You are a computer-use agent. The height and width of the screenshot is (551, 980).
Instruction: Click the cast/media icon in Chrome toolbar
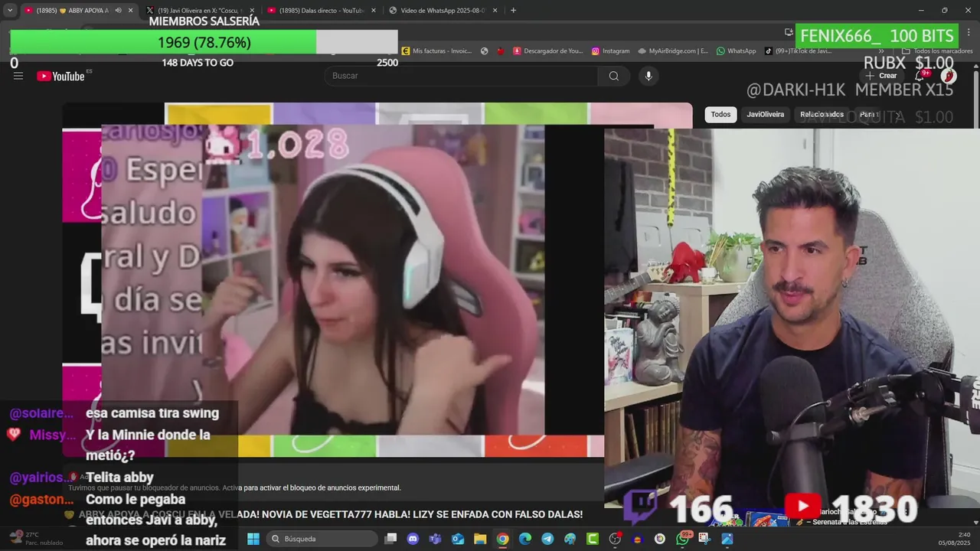(x=789, y=32)
